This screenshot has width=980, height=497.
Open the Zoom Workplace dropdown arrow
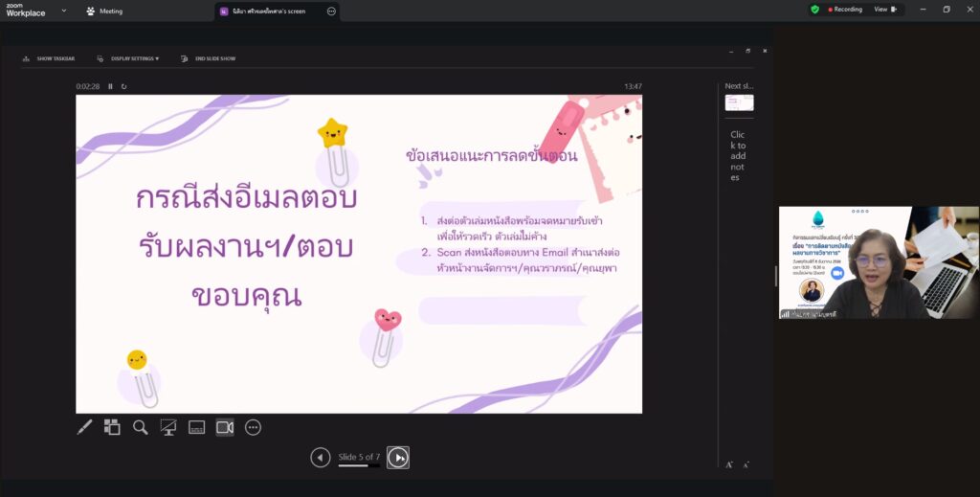pyautogui.click(x=63, y=11)
